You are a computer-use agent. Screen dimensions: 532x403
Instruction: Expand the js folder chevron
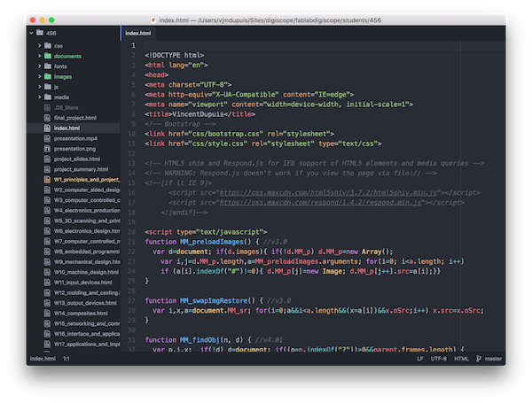pos(39,87)
